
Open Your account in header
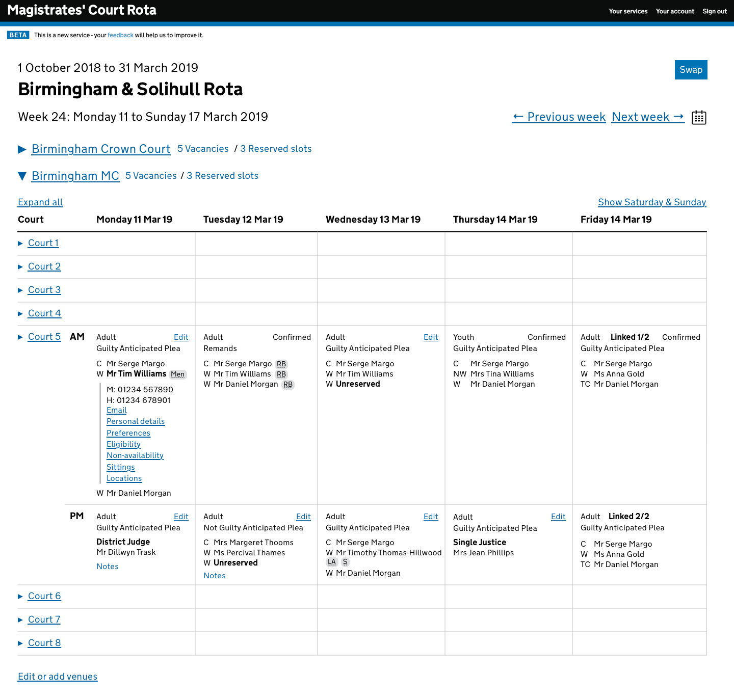675,11
